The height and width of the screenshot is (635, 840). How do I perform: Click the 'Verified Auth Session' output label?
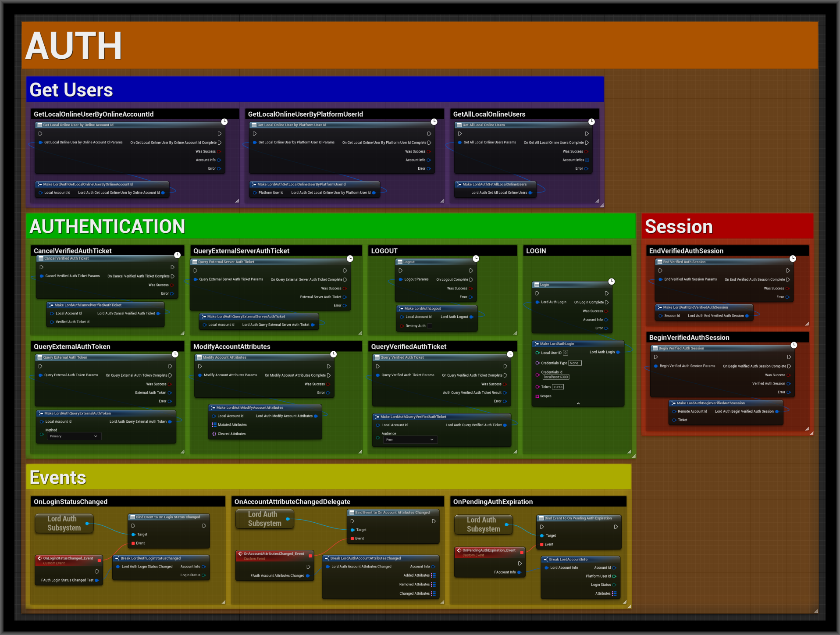coord(769,383)
